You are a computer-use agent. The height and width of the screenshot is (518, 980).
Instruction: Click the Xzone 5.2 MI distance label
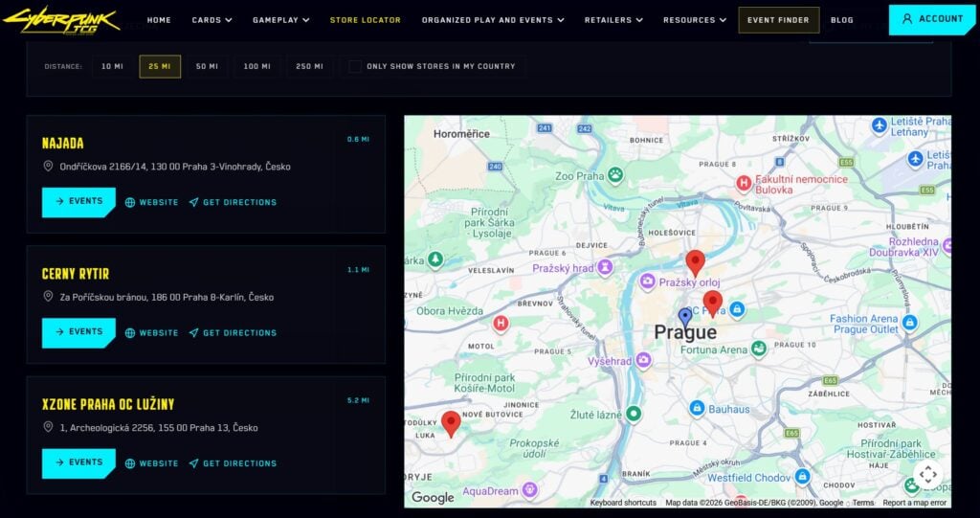coord(358,400)
